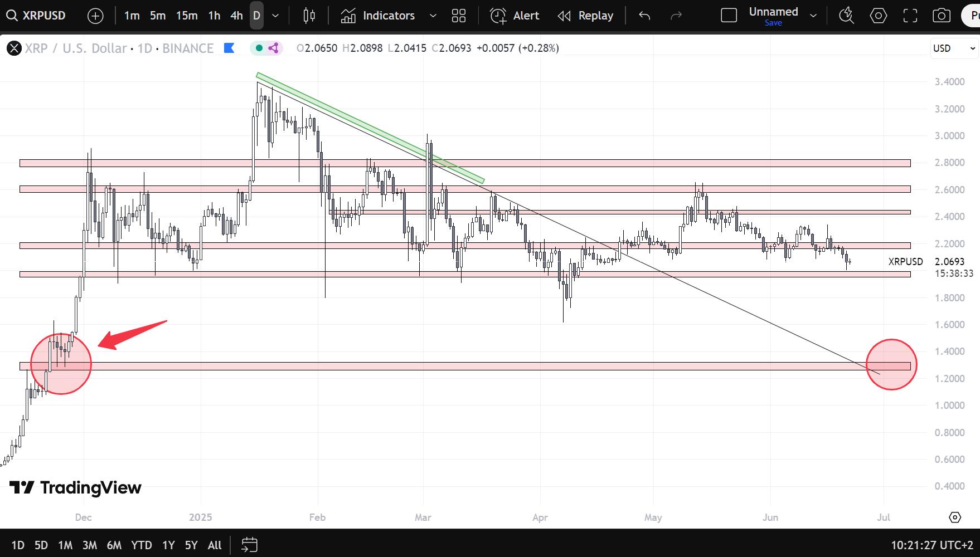This screenshot has height=557, width=980.
Task: Open the go-to-date calendar icon
Action: pyautogui.click(x=250, y=545)
